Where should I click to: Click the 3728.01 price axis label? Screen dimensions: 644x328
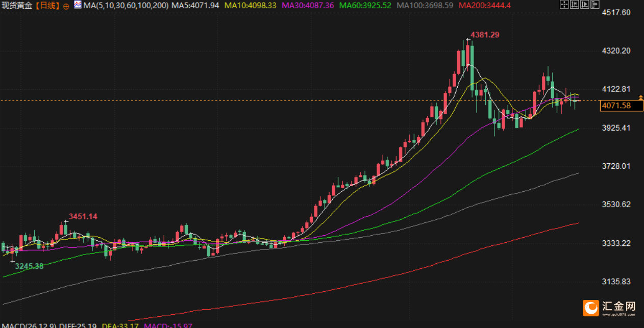pos(616,166)
